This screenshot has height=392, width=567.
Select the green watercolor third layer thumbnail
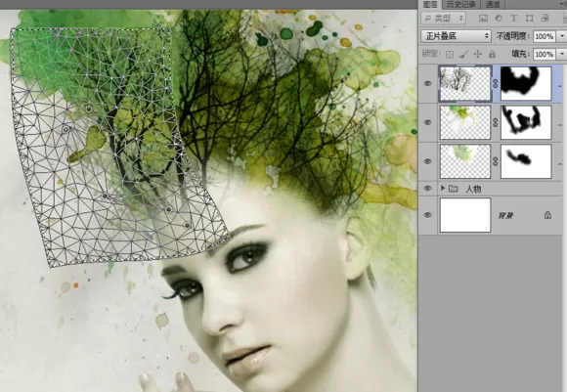pos(465,161)
